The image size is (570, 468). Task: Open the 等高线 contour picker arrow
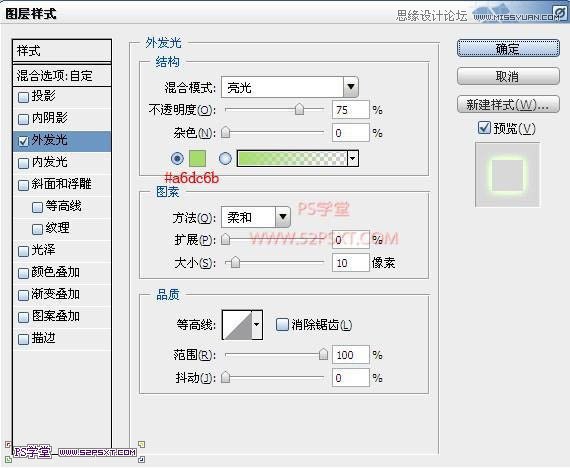coord(257,324)
